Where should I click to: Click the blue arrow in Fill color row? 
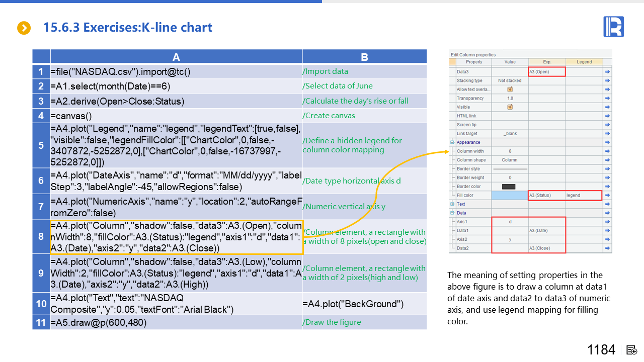coord(607,195)
